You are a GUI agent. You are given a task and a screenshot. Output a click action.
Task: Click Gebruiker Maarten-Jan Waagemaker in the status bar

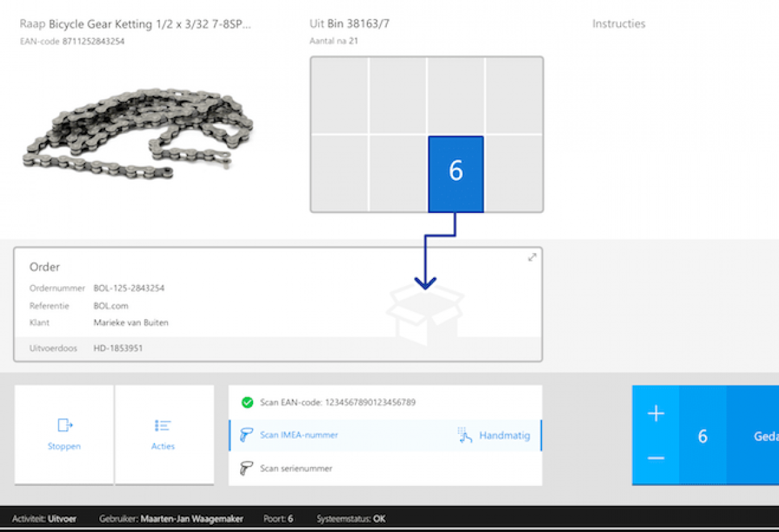pyautogui.click(x=172, y=519)
